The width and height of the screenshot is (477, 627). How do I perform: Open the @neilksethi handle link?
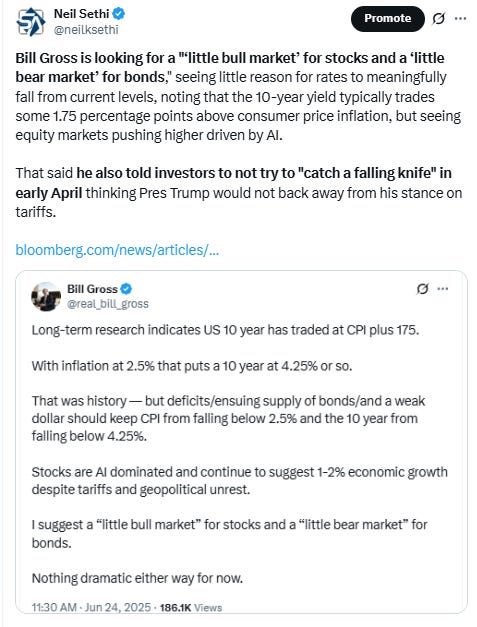coord(86,30)
